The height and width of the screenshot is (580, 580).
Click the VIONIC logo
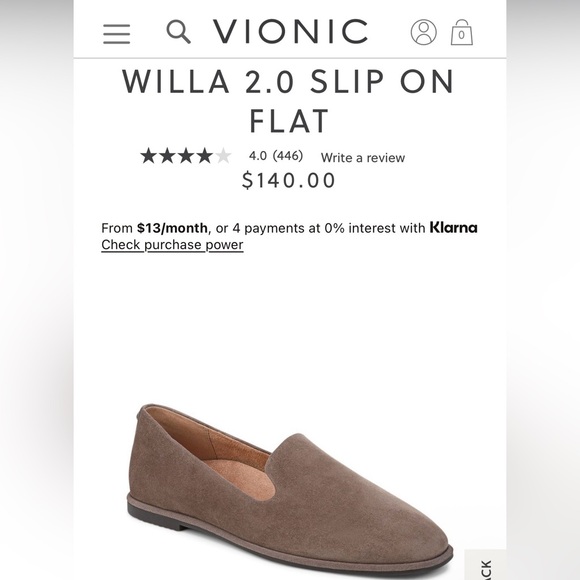[x=290, y=31]
